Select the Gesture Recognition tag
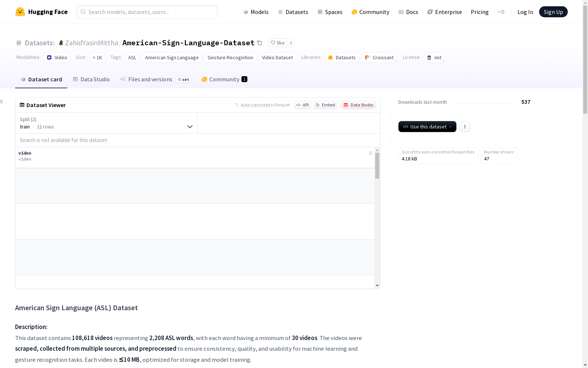 pyautogui.click(x=230, y=57)
